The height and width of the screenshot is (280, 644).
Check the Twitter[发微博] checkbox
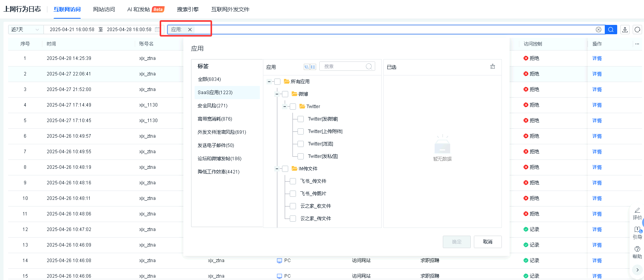(301, 119)
